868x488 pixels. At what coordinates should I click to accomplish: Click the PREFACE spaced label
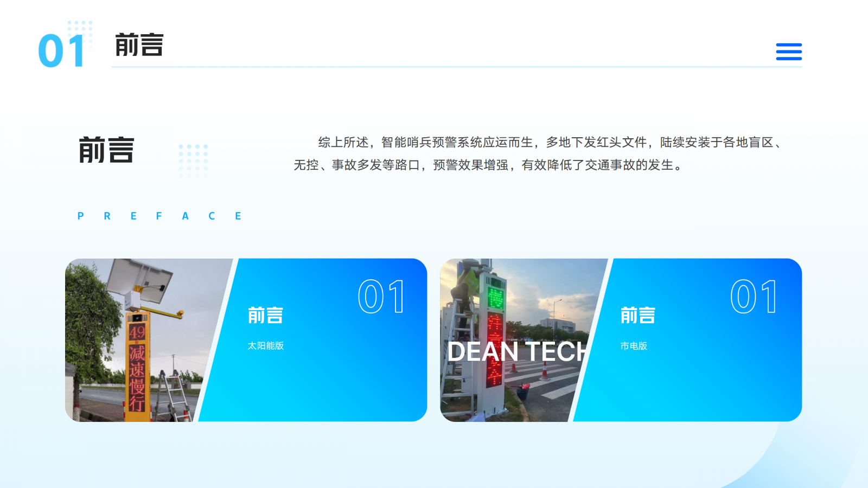tap(159, 216)
